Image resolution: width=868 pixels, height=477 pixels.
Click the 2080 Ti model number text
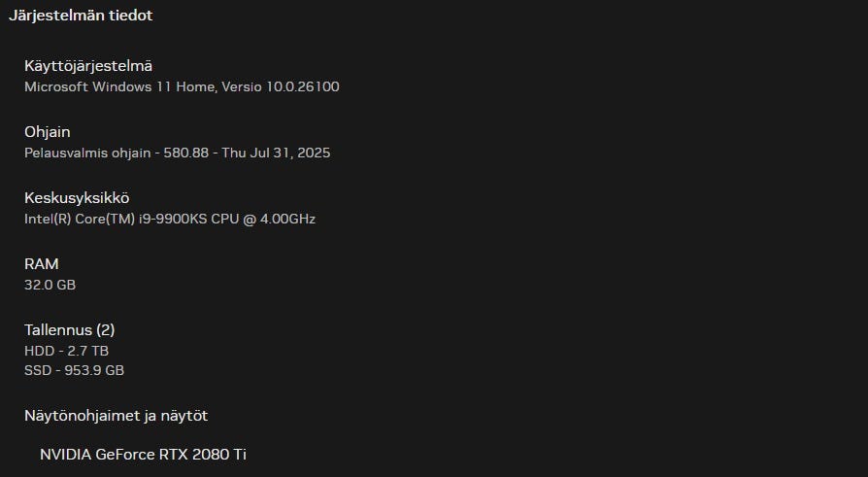click(x=219, y=455)
